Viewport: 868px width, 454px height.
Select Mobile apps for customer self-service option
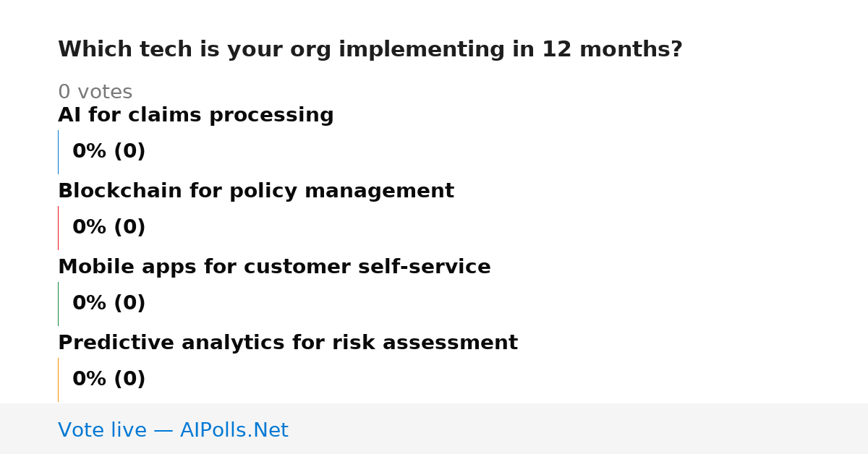point(274,267)
